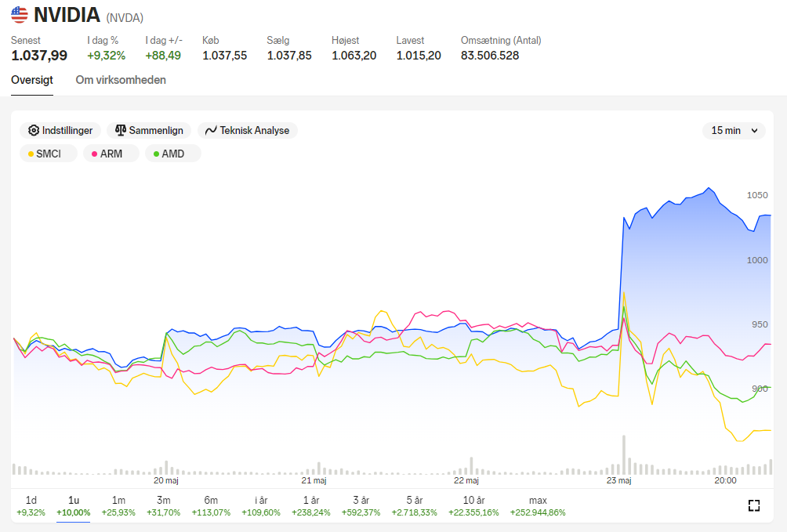Select the i år time range

pyautogui.click(x=261, y=506)
